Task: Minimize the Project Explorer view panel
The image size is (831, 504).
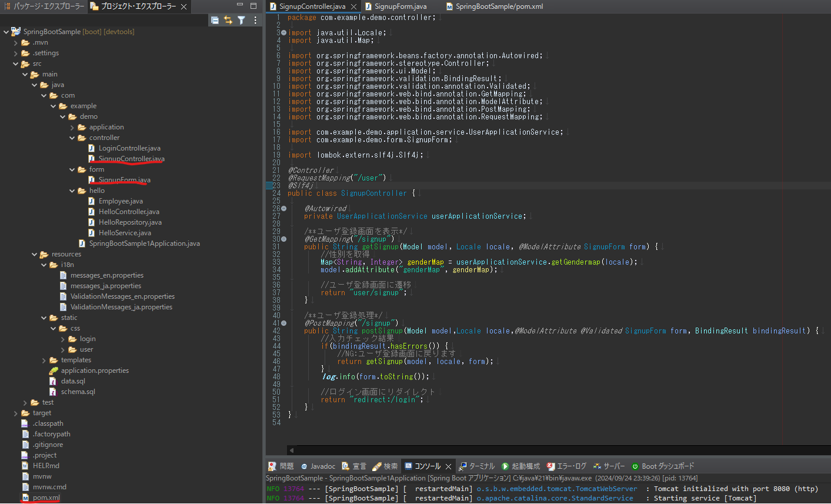Action: [240, 6]
